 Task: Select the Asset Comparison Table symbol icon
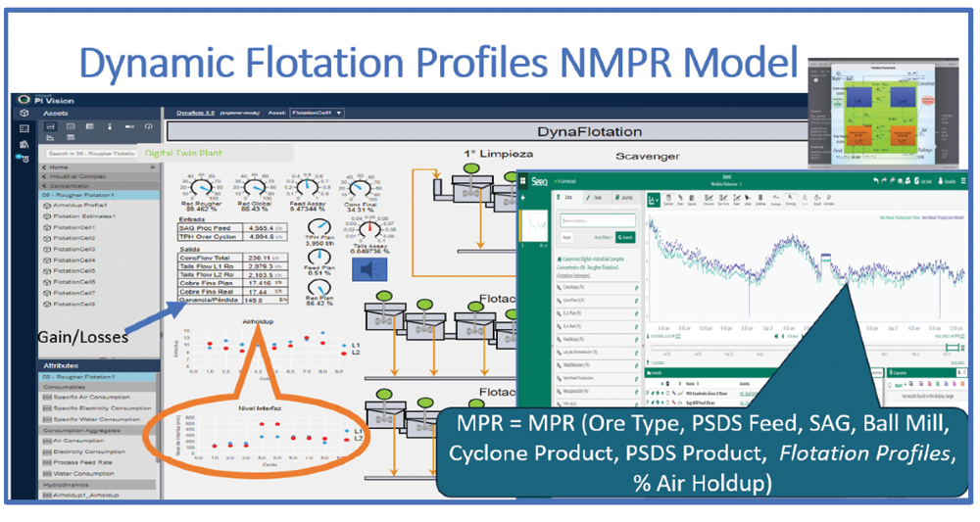click(x=71, y=138)
